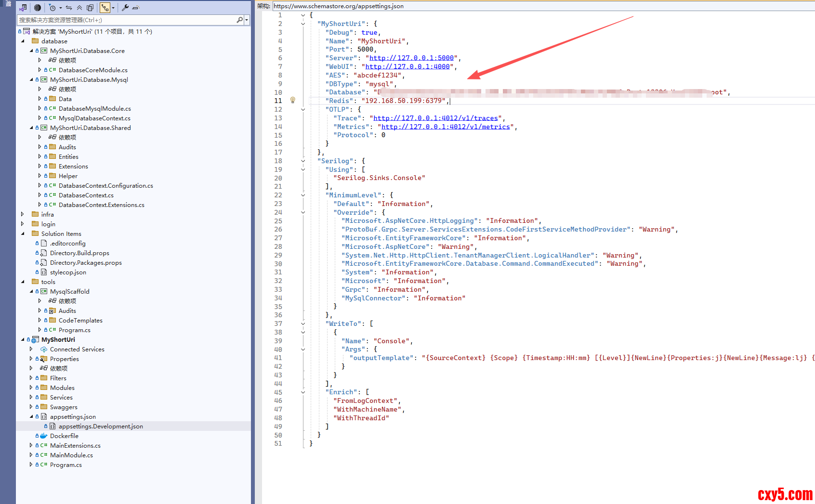This screenshot has height=504, width=815.
Task: Select appsettings.Development.json in the tree
Action: [101, 426]
